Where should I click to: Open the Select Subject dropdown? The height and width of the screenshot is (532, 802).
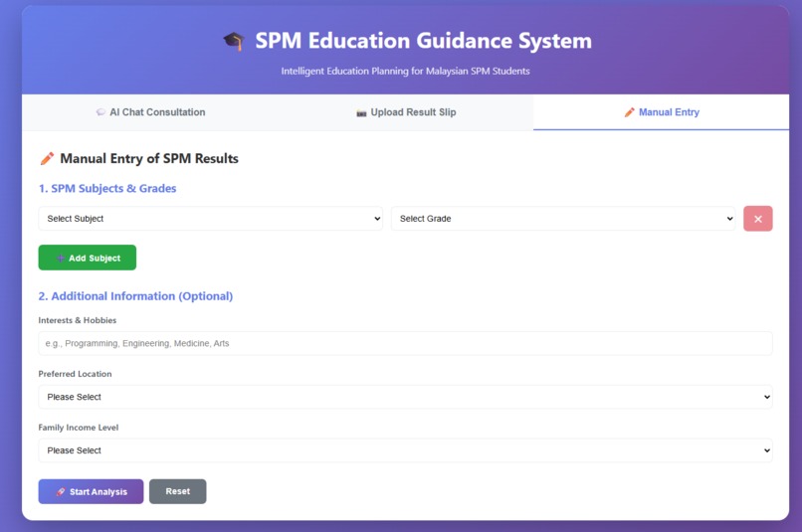click(x=210, y=219)
